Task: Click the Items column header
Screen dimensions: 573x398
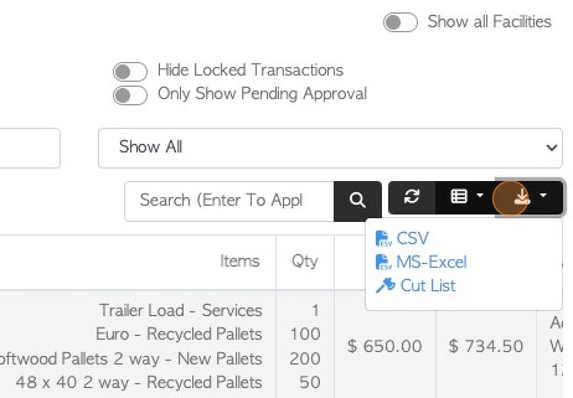Action: [240, 261]
